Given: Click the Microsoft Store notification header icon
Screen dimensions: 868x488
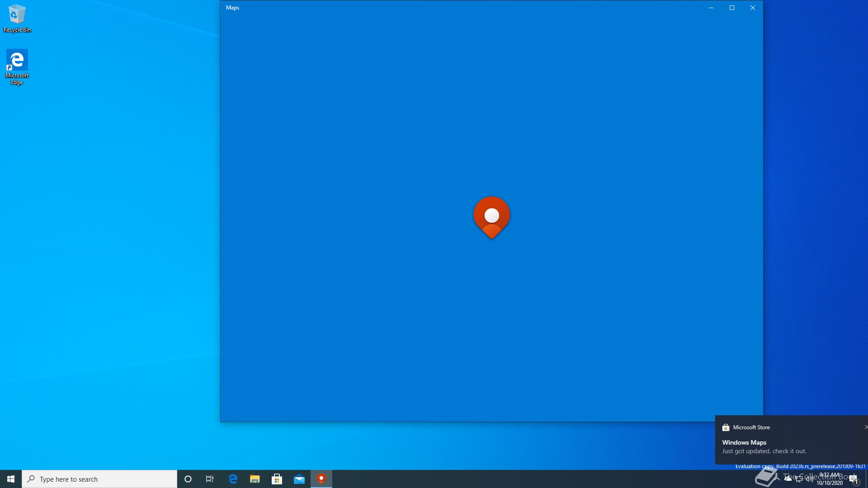Looking at the screenshot, I should (x=726, y=427).
